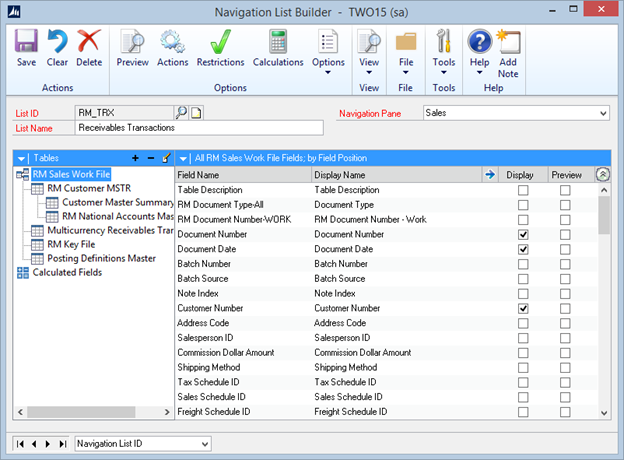
Task: Open the Actions gears icon
Action: click(x=172, y=41)
